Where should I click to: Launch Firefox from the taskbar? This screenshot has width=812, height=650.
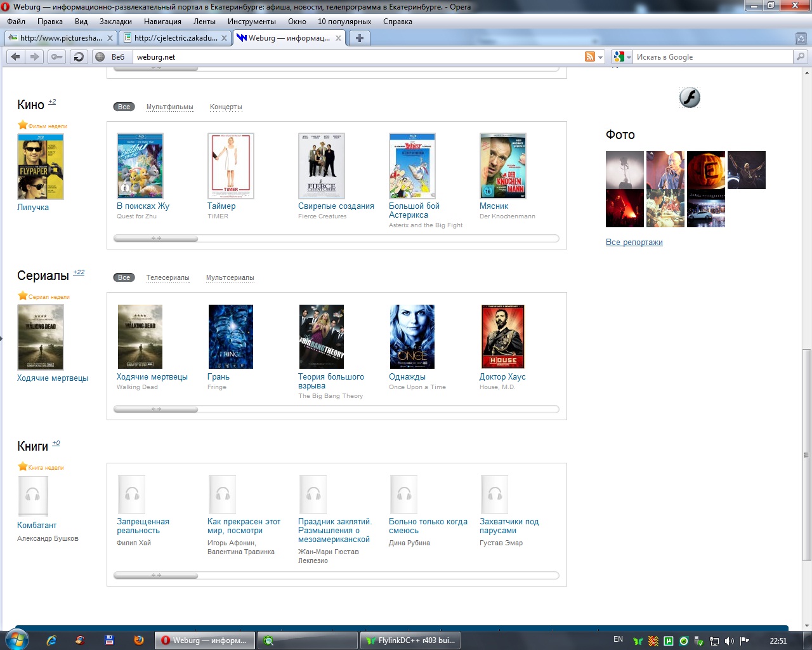pos(139,640)
